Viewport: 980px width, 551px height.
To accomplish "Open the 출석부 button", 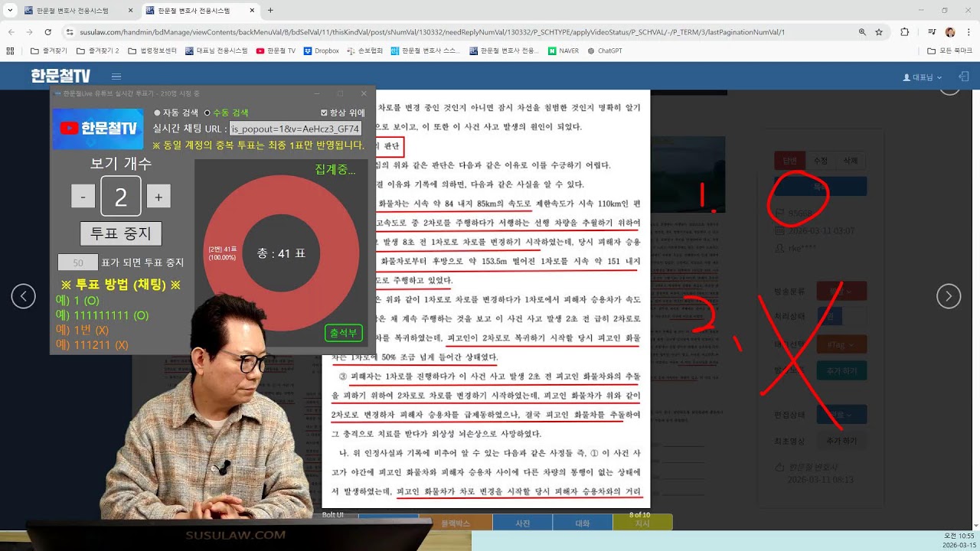I will pos(343,333).
